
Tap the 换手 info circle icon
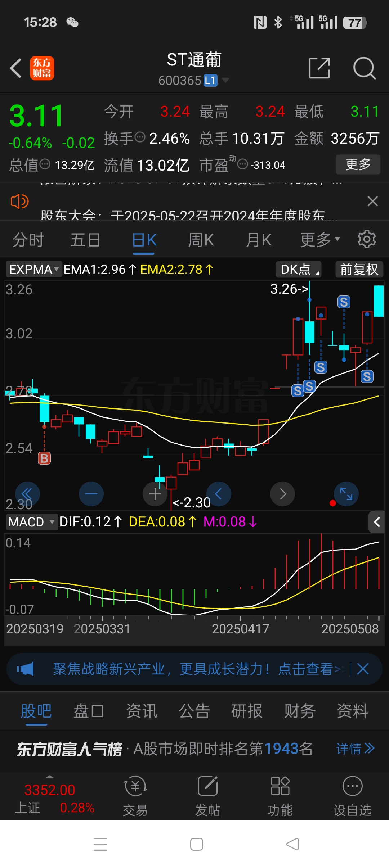click(x=140, y=137)
